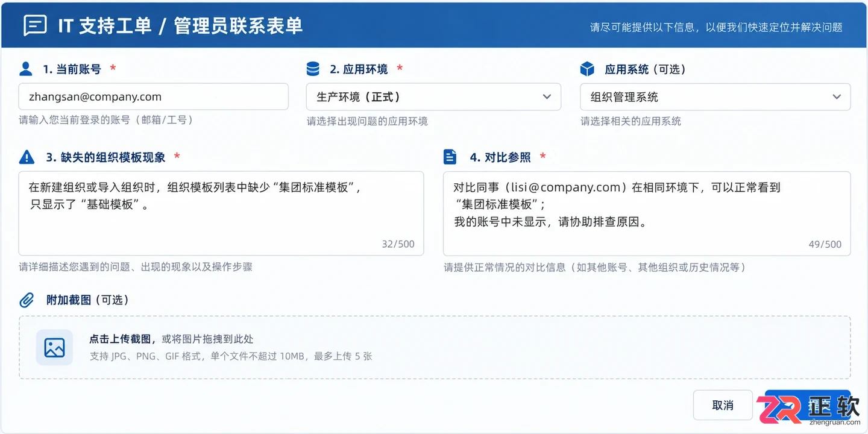868x434 pixels.
Task: Click the user icon next to 当前账号
Action: 26,69
